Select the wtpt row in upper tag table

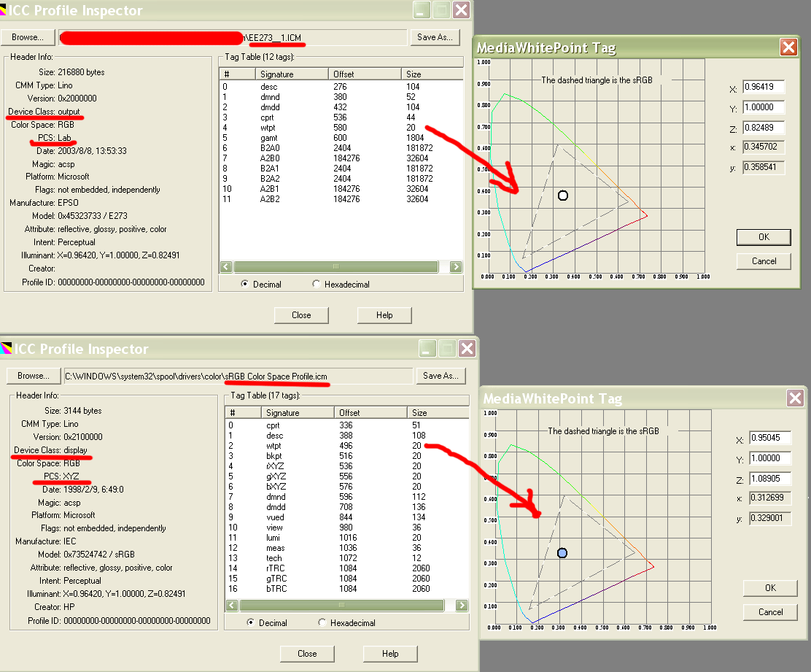click(341, 128)
